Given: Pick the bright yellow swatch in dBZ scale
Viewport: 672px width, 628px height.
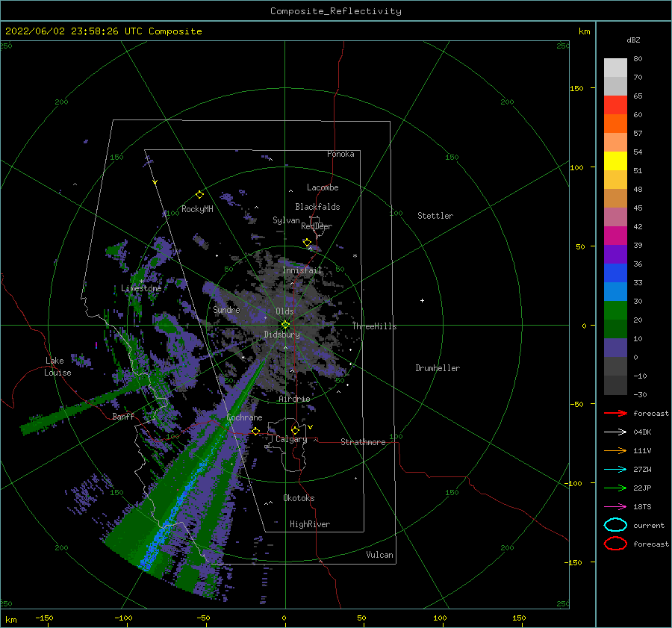Looking at the screenshot, I should tap(615, 161).
